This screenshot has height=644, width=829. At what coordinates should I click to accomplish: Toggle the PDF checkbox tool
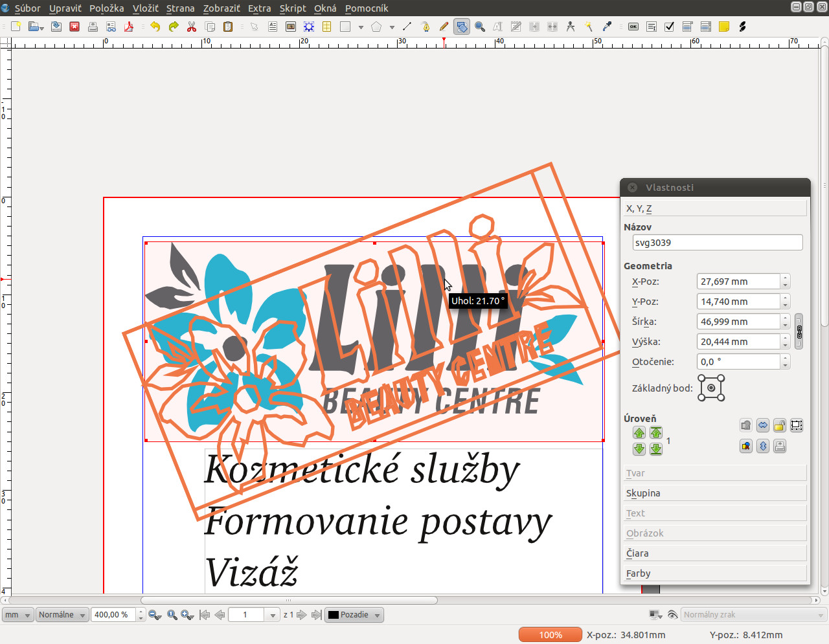(x=670, y=27)
